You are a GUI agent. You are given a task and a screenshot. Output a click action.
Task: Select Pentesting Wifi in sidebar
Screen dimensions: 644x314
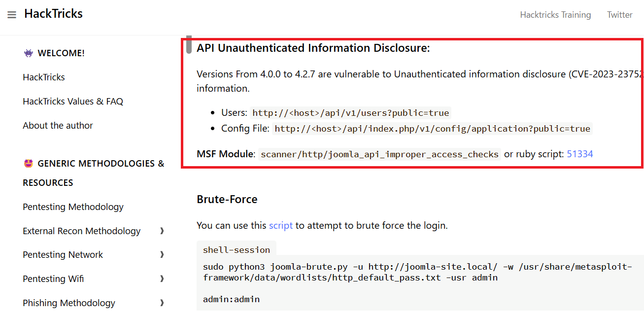[53, 279]
